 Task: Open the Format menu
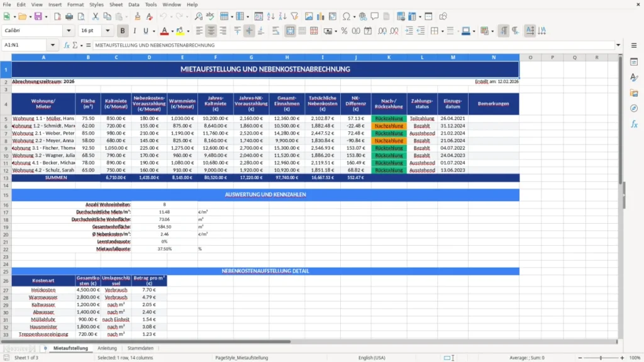point(75,4)
